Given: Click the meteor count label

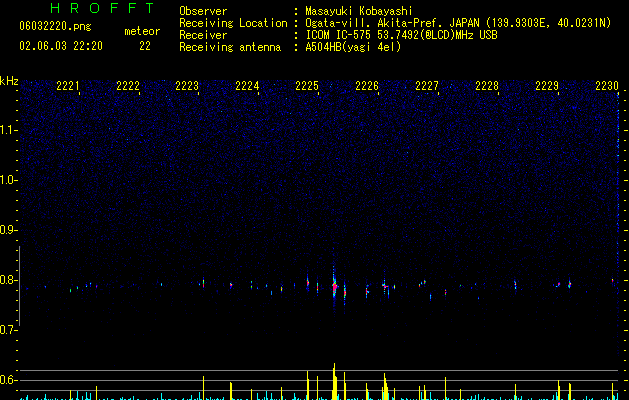Looking at the screenshot, I should click(142, 31).
